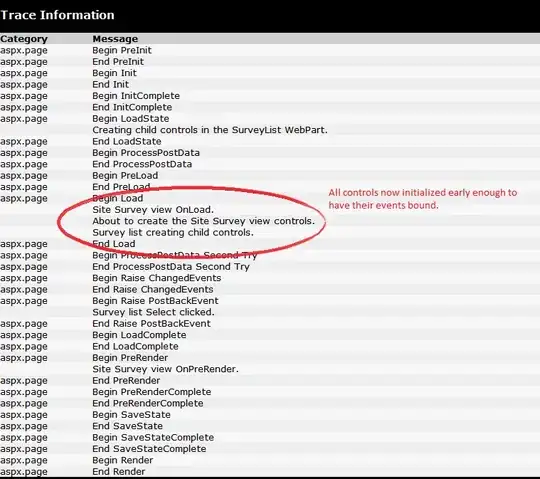This screenshot has width=540, height=479.
Task: Select About to create Site Survey controls
Action: (204, 221)
